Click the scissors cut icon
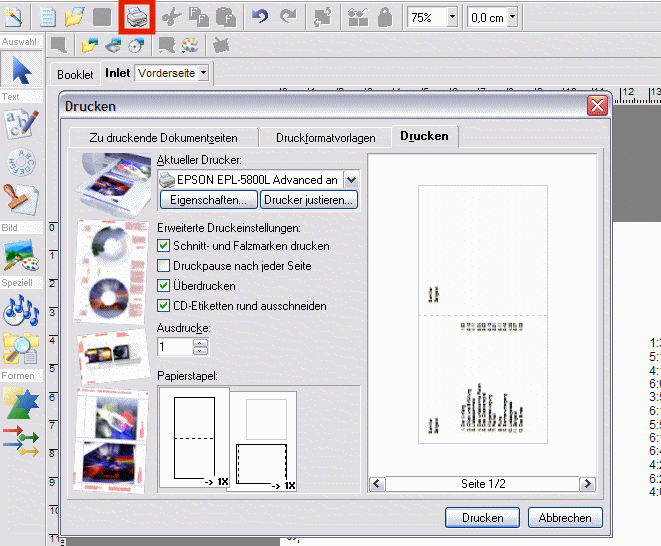The width and height of the screenshot is (661, 546). (x=171, y=17)
